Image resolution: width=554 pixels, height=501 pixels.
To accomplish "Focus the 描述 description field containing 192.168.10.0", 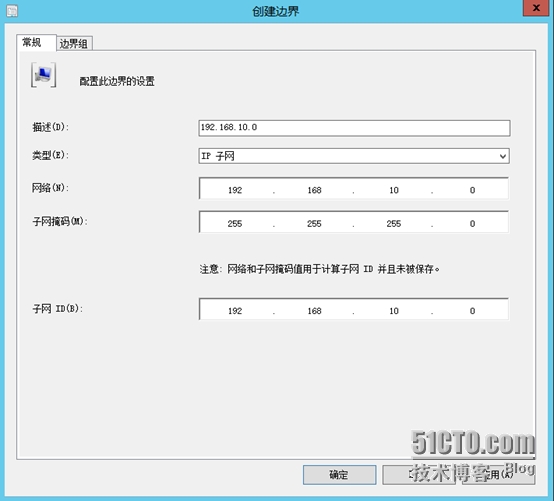I will point(354,128).
